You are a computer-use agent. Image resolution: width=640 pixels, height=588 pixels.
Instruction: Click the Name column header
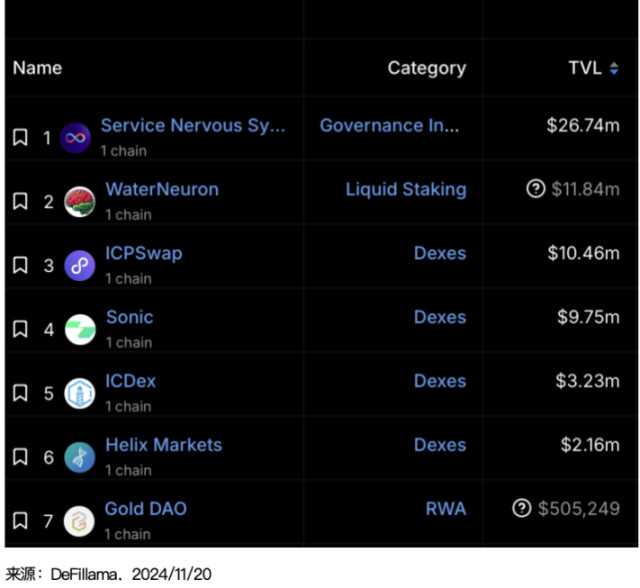(37, 68)
